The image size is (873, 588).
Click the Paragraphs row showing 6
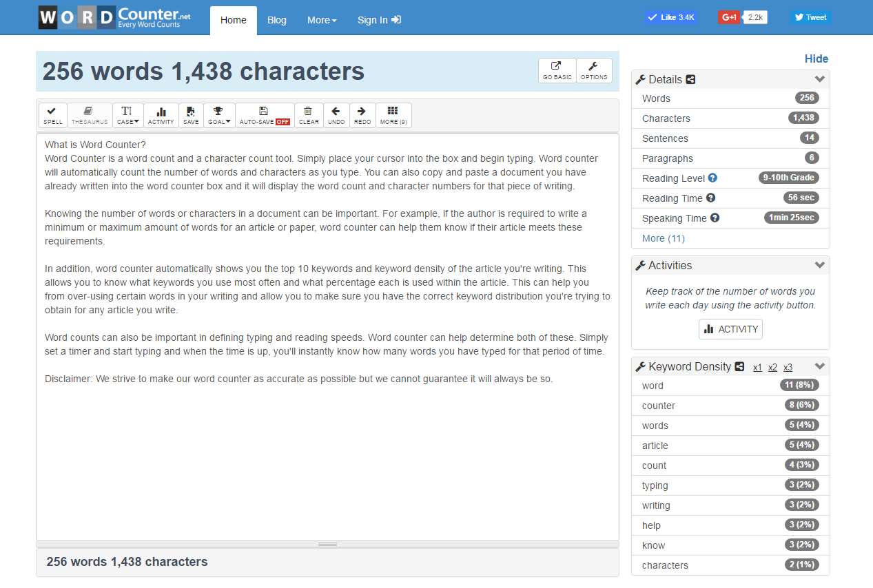coord(730,158)
